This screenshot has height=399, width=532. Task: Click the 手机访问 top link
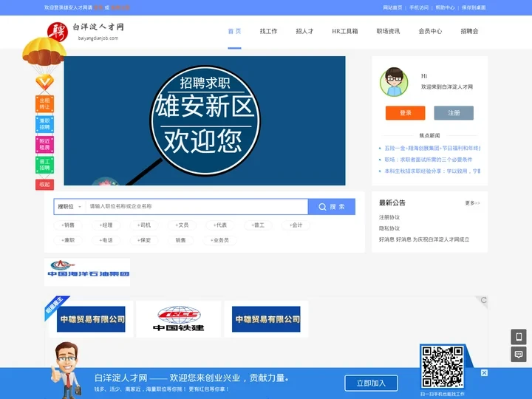pyautogui.click(x=419, y=7)
